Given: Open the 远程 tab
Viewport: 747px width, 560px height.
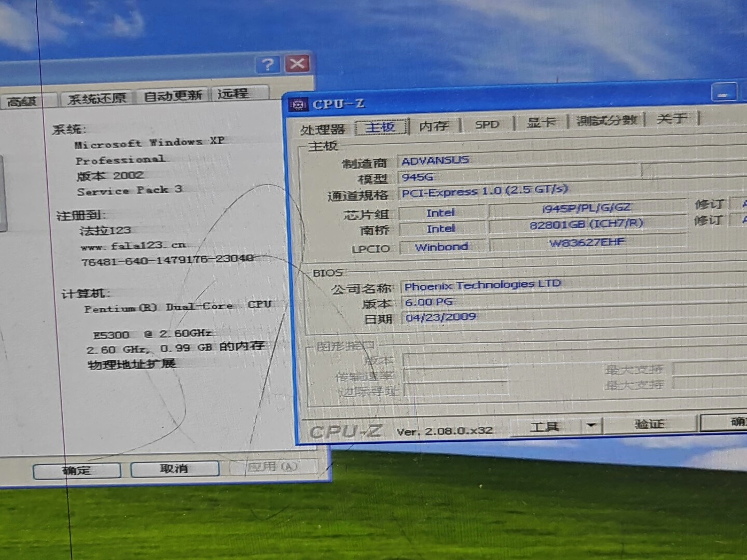Looking at the screenshot, I should pos(233,94).
